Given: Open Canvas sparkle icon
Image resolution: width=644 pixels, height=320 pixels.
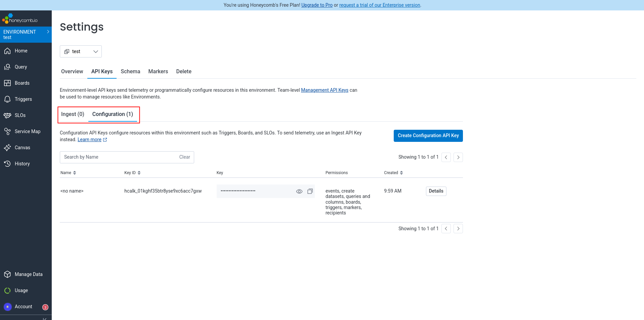Looking at the screenshot, I should tap(7, 148).
